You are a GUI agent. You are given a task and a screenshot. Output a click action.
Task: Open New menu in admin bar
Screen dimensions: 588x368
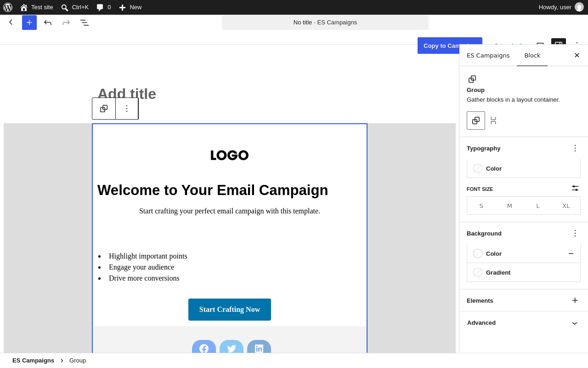[130, 7]
